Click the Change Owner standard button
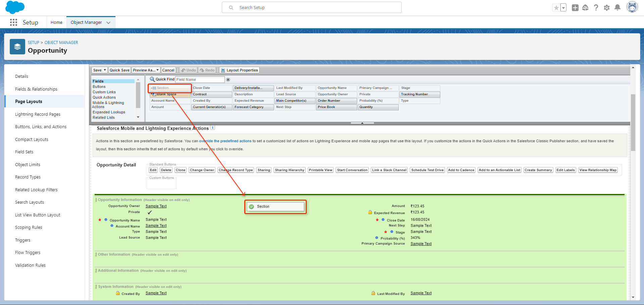The width and height of the screenshot is (644, 305). pos(202,170)
